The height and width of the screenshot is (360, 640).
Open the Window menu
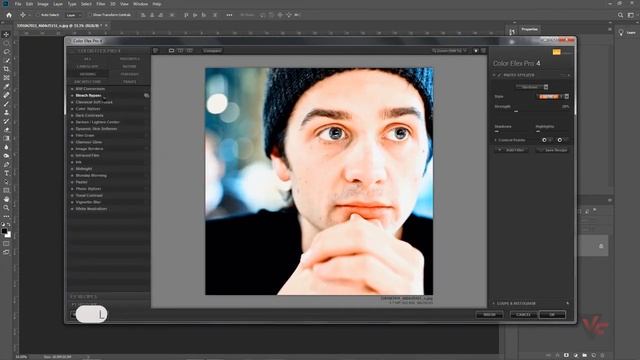coord(140,4)
